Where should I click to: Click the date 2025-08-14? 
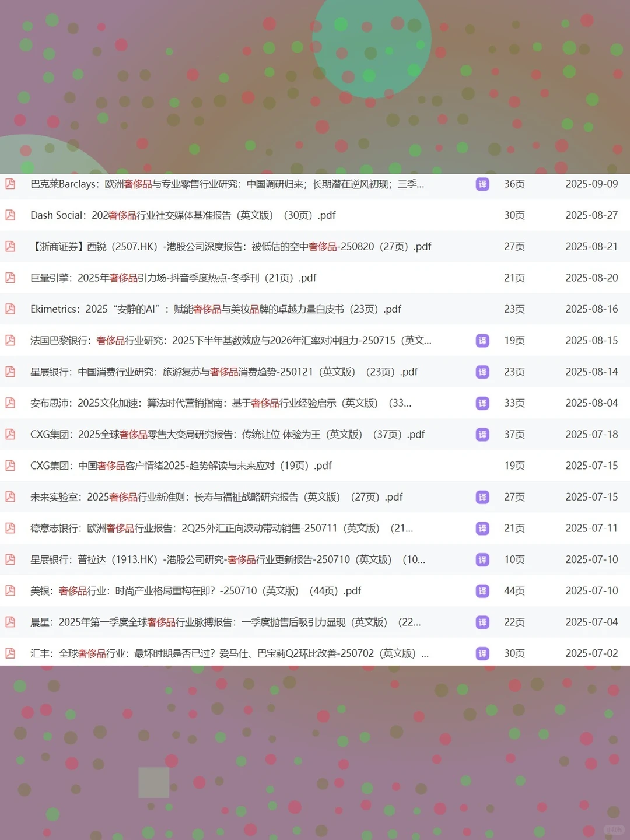(591, 372)
